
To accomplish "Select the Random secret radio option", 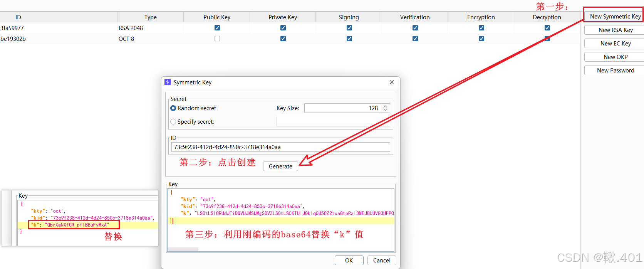I will [193, 108].
